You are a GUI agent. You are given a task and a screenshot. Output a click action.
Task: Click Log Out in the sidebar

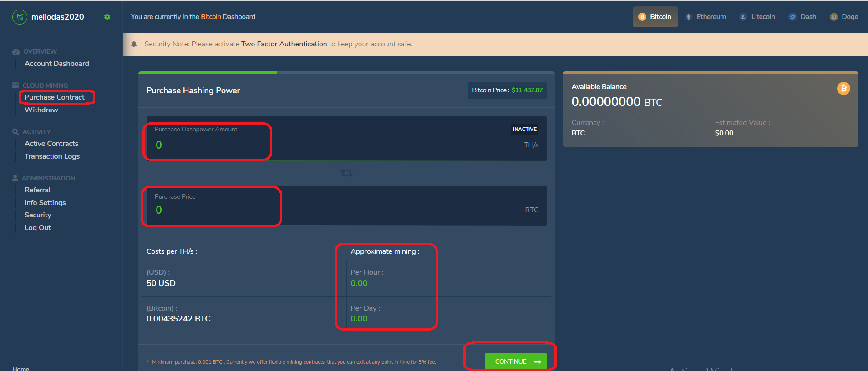(x=38, y=228)
